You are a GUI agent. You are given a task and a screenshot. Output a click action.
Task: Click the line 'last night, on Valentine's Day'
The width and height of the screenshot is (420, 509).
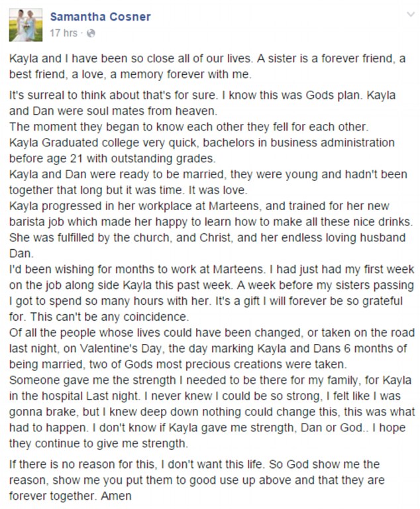click(208, 349)
